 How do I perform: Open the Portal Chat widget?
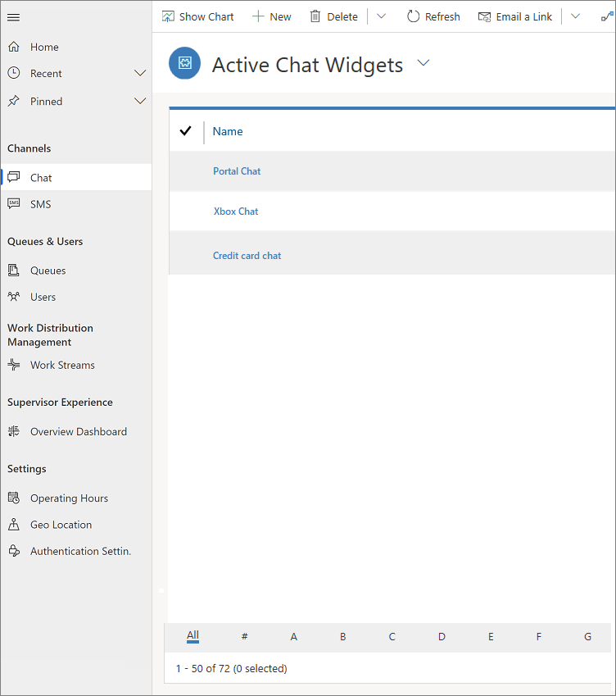click(x=237, y=171)
